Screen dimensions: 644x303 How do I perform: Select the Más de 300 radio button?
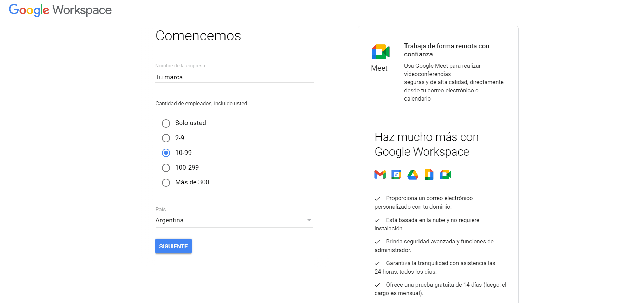click(166, 183)
